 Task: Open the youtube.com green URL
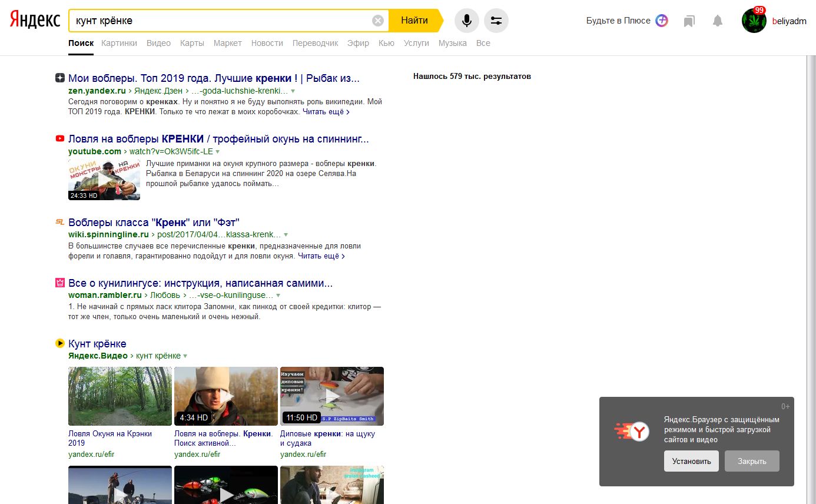coord(95,152)
